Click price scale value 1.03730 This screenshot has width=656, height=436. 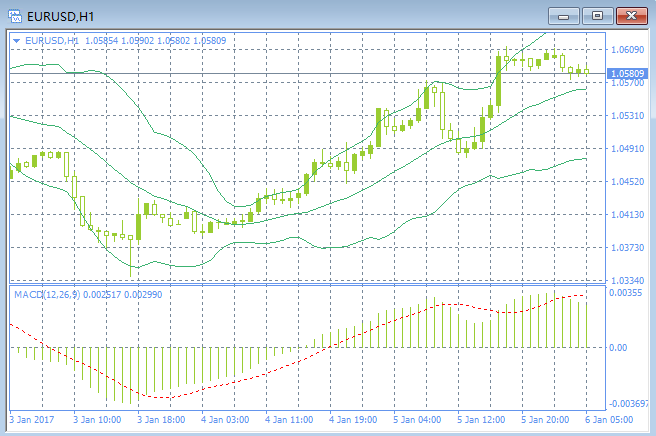click(627, 248)
